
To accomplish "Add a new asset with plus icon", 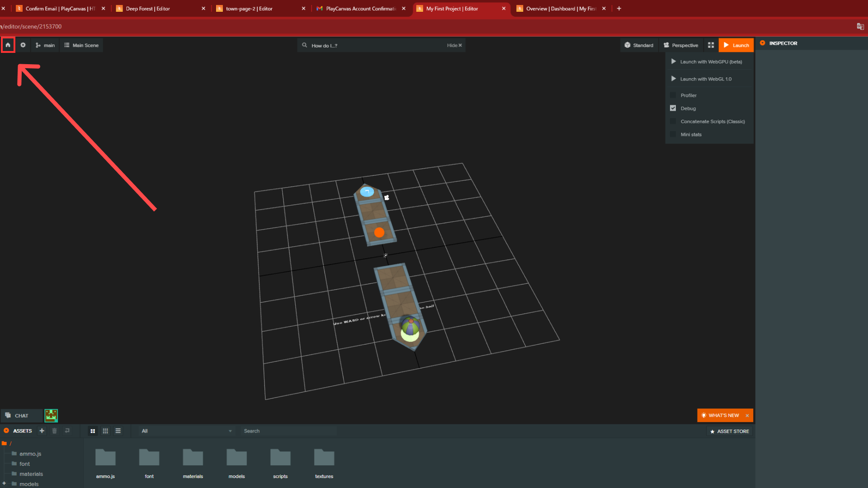I will [x=42, y=431].
